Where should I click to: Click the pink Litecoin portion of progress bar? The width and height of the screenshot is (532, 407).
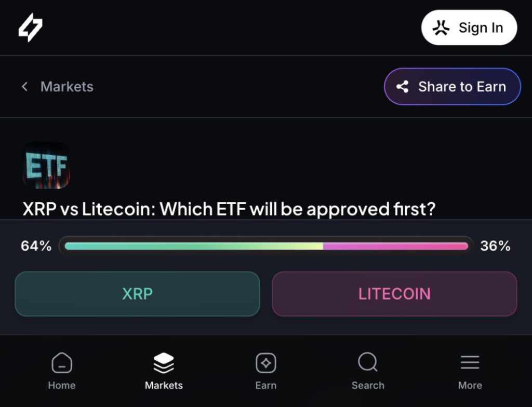[395, 246]
